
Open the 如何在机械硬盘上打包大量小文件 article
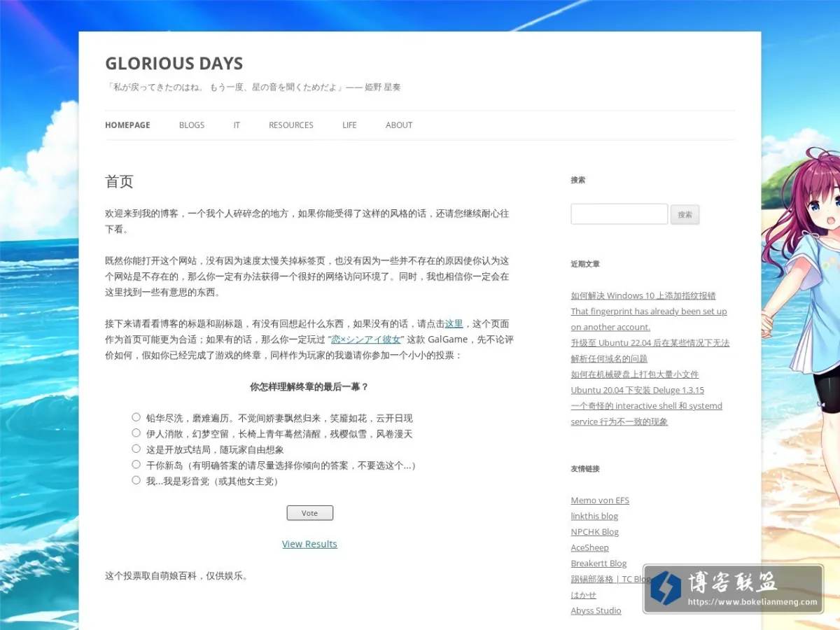pyautogui.click(x=635, y=374)
